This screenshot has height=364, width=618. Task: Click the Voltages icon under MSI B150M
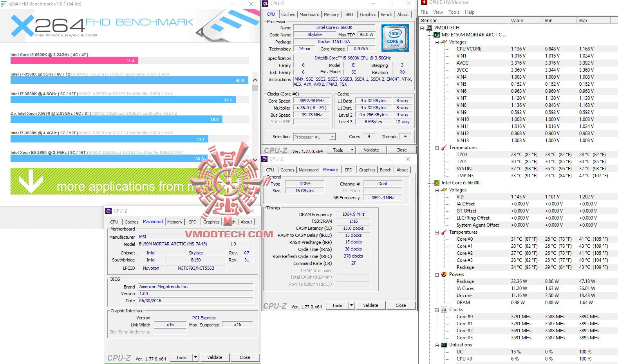[x=444, y=42]
